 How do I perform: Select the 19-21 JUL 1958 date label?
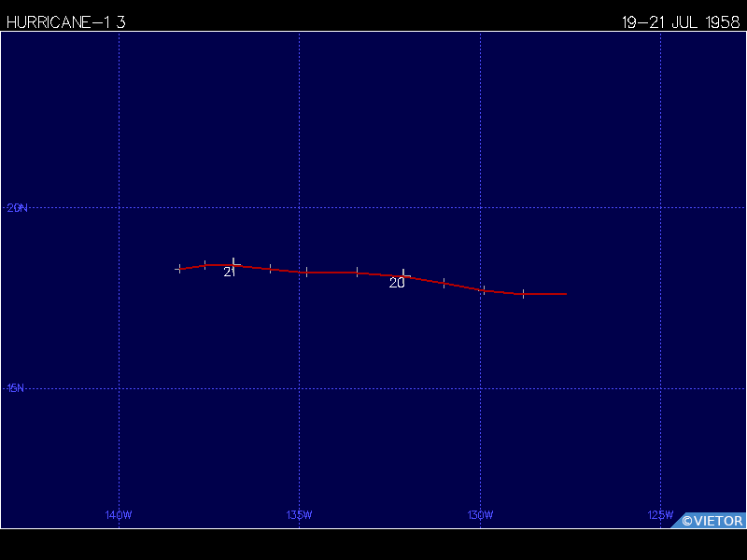(x=681, y=22)
